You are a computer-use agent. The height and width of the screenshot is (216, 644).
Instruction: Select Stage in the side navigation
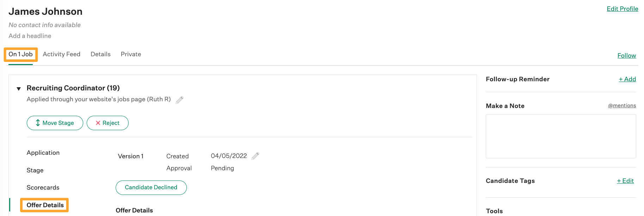(35, 170)
